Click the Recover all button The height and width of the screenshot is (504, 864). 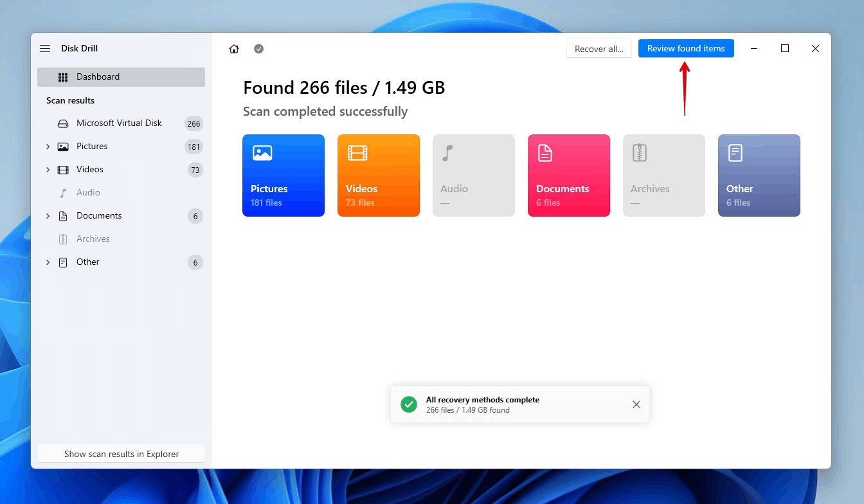599,49
